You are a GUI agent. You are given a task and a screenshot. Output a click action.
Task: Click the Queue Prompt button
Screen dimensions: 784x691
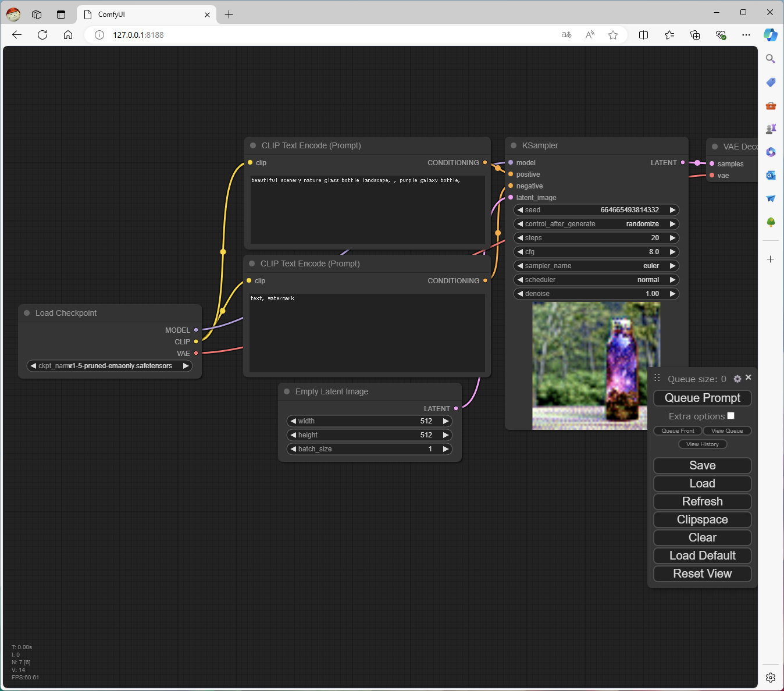(x=703, y=398)
